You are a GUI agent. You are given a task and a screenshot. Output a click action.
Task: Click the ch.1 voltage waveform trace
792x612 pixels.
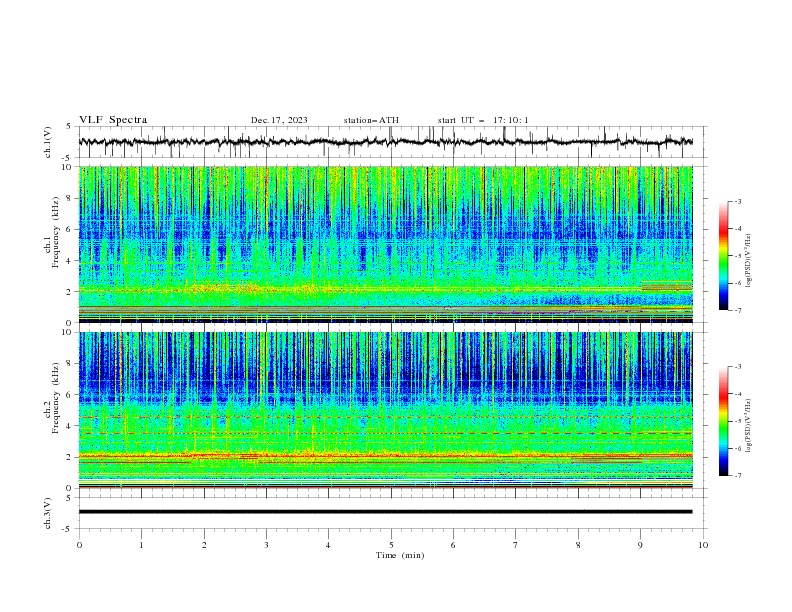tap(385, 142)
